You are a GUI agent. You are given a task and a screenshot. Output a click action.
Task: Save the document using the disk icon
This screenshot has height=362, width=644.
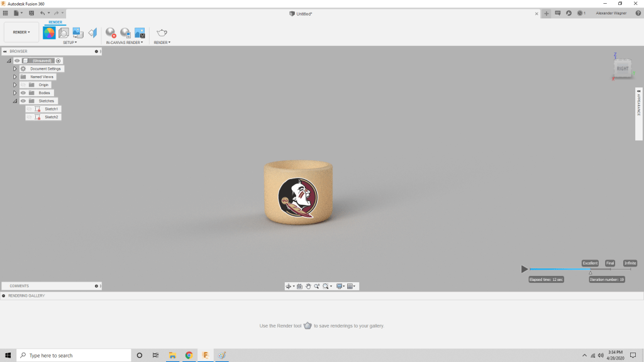[31, 13]
